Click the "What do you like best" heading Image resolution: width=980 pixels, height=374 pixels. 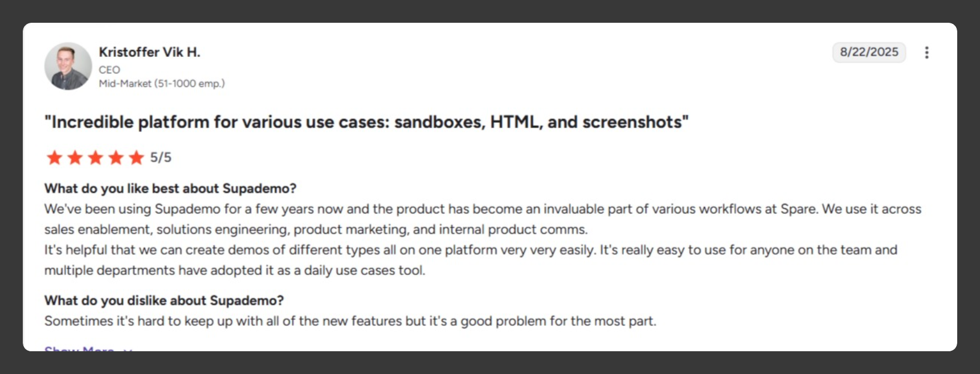[170, 188]
